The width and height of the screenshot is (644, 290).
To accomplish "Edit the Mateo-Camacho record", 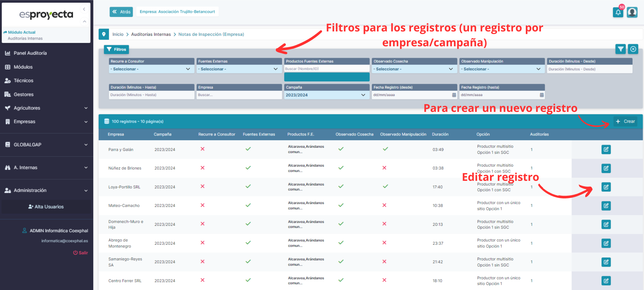I will [606, 206].
